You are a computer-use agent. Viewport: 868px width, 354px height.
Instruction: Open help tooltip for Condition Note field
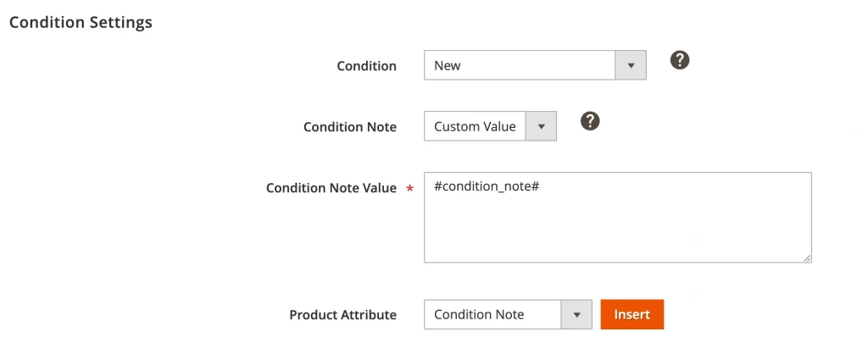coord(590,121)
